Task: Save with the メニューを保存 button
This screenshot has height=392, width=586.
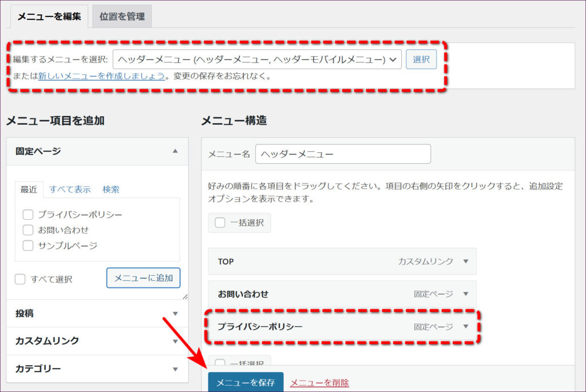Action: click(x=245, y=382)
